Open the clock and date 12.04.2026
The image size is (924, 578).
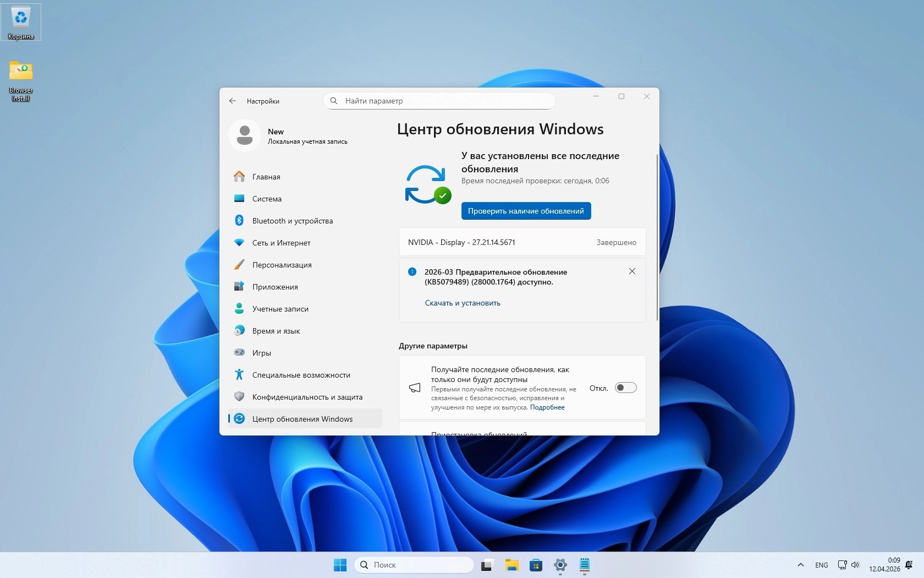click(884, 565)
